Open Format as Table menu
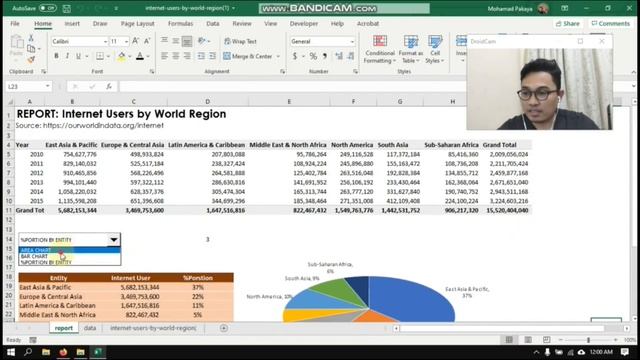This screenshot has height=360, width=640. [411, 49]
